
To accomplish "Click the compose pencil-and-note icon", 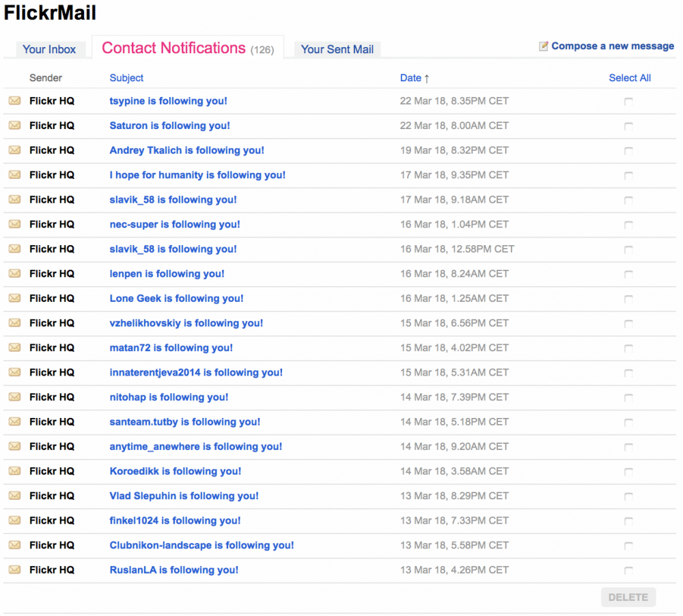I will point(543,46).
